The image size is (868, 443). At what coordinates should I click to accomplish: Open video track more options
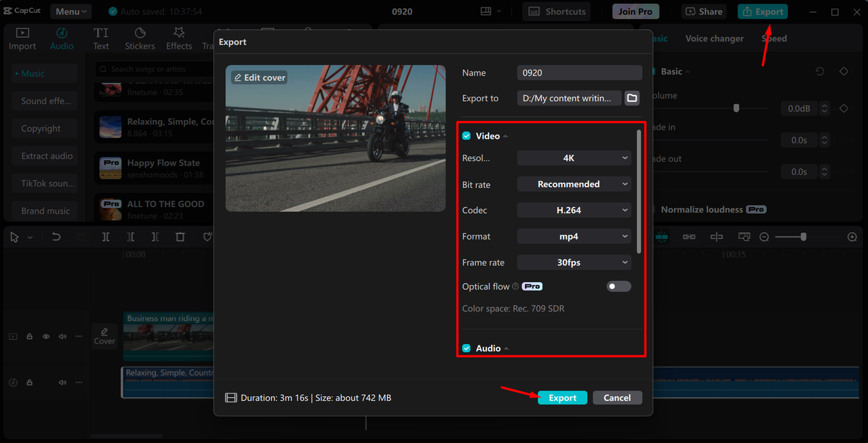(79, 336)
